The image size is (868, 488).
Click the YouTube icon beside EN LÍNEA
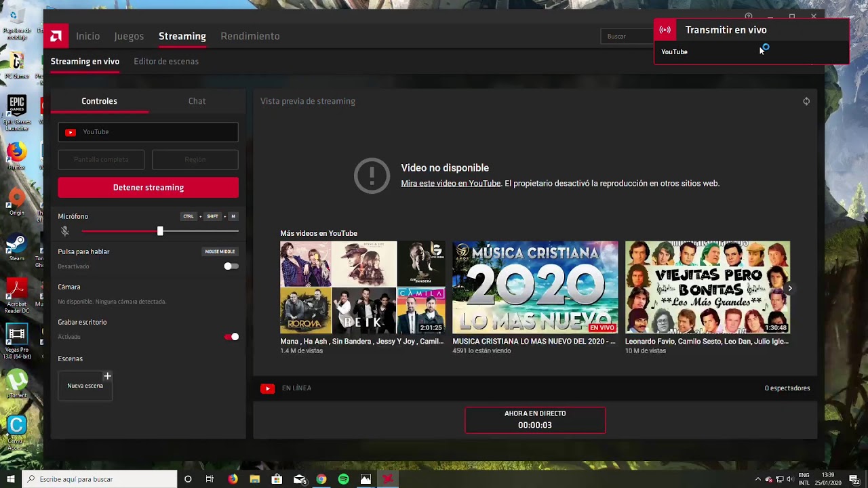point(268,388)
